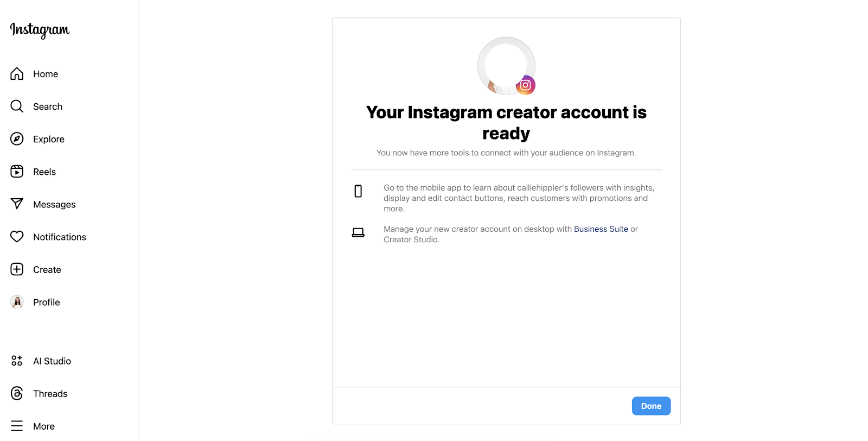The width and height of the screenshot is (868, 441).
Task: Click the Create plus icon
Action: tap(17, 269)
